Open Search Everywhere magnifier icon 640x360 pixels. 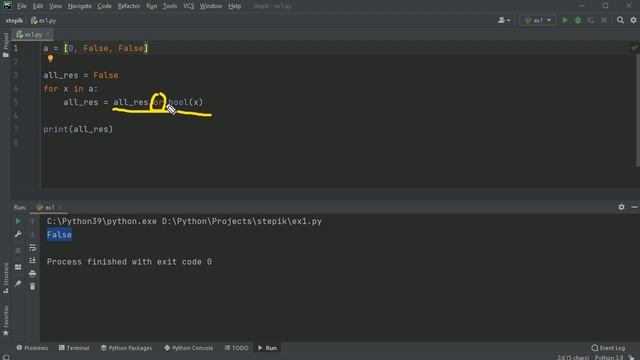pyautogui.click(x=620, y=20)
